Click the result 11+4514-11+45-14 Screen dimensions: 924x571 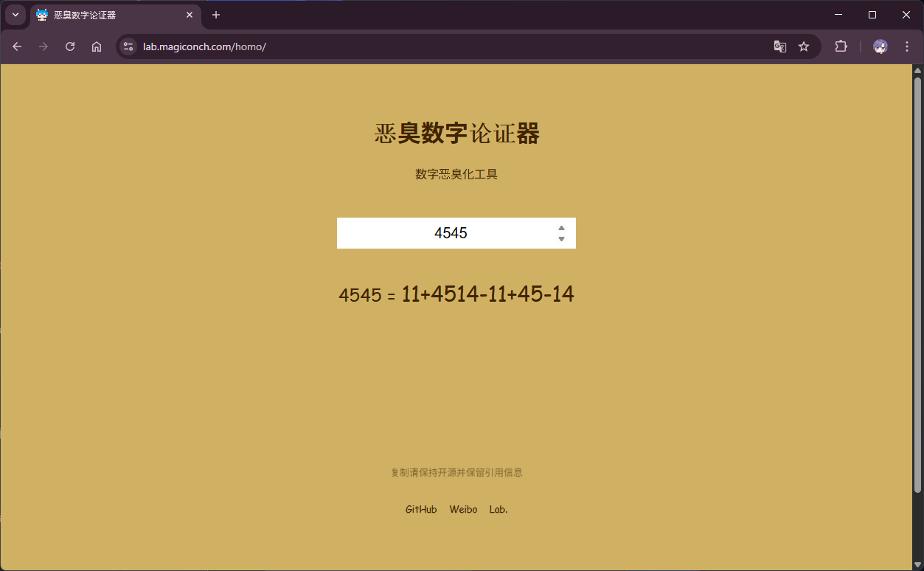click(487, 294)
